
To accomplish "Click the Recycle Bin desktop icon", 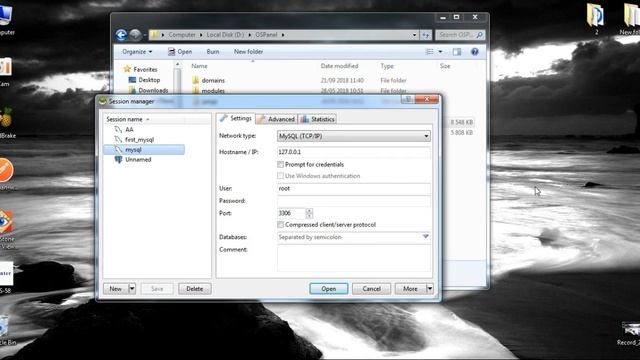I will [x=6, y=330].
